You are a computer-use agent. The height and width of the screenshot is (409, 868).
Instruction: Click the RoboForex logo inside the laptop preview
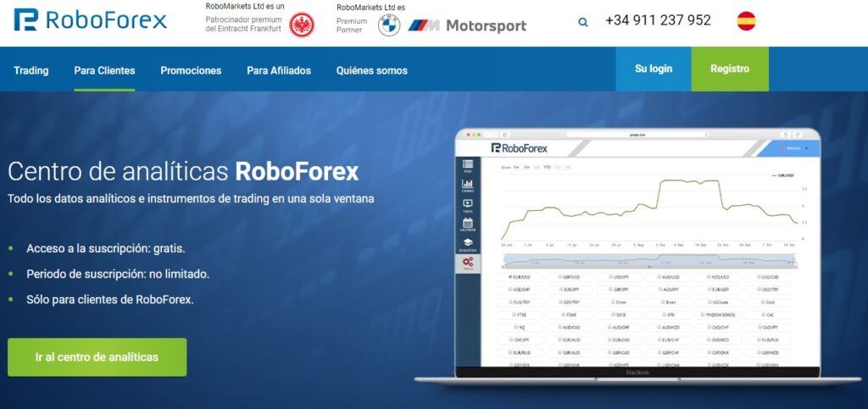click(x=520, y=147)
